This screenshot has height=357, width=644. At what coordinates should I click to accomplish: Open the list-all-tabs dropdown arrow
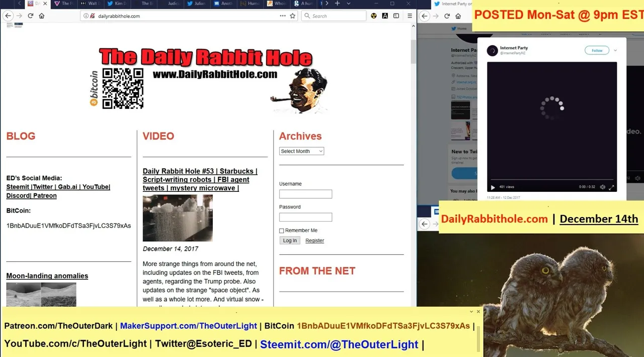point(349,4)
